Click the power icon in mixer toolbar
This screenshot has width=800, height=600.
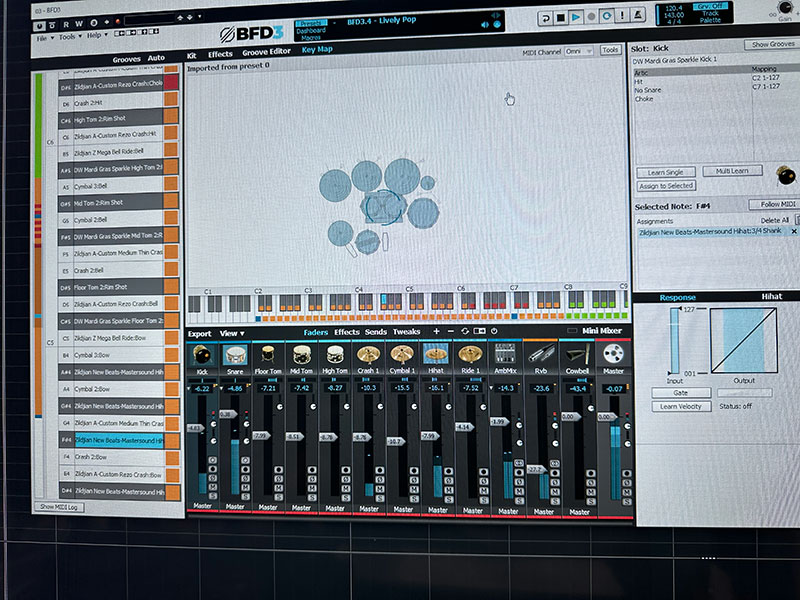(x=494, y=331)
